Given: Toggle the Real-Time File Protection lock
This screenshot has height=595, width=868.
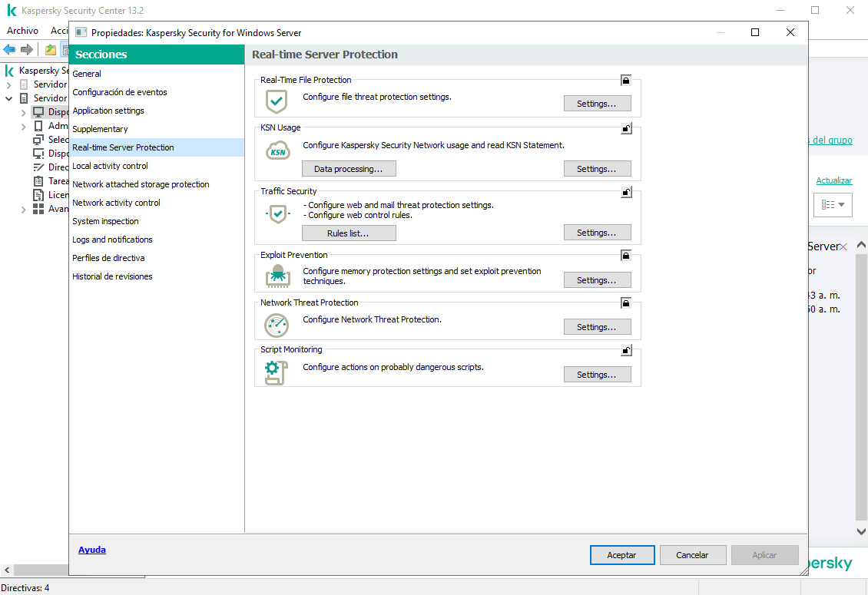Looking at the screenshot, I should point(626,81).
